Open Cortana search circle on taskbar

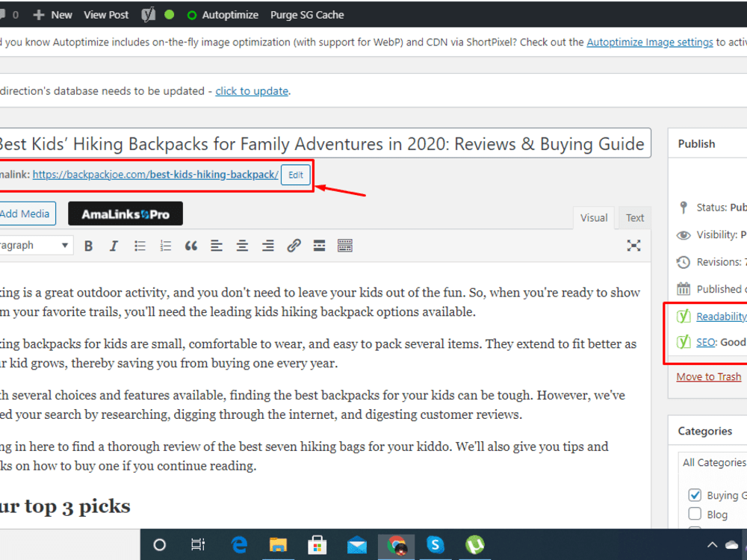160,545
